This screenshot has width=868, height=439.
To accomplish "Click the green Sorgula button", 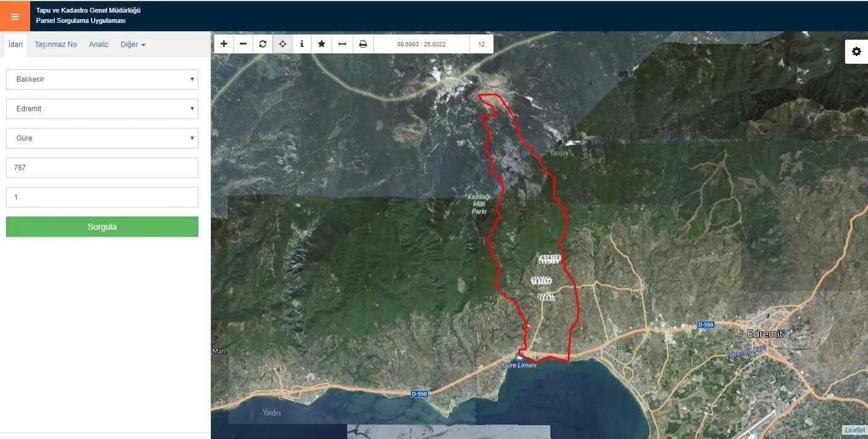I will click(102, 227).
